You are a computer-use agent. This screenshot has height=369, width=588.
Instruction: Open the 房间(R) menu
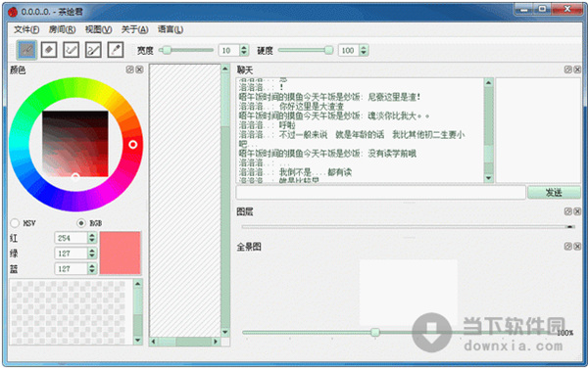(63, 29)
